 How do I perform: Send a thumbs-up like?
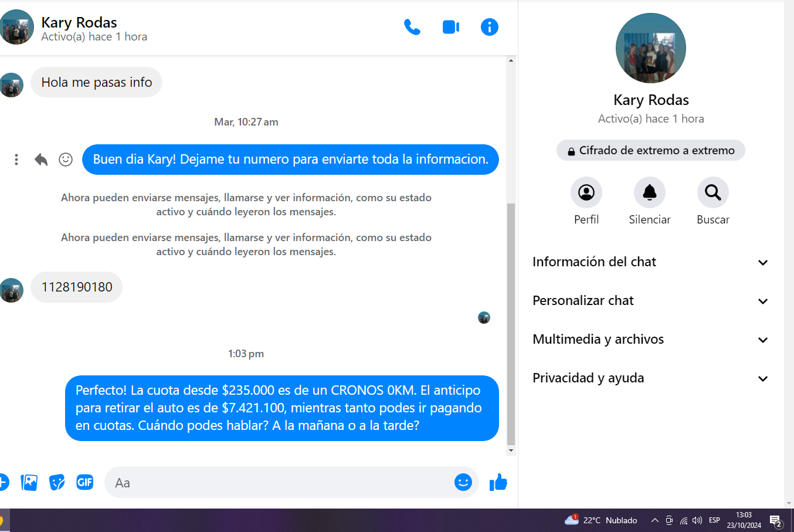pyautogui.click(x=498, y=482)
